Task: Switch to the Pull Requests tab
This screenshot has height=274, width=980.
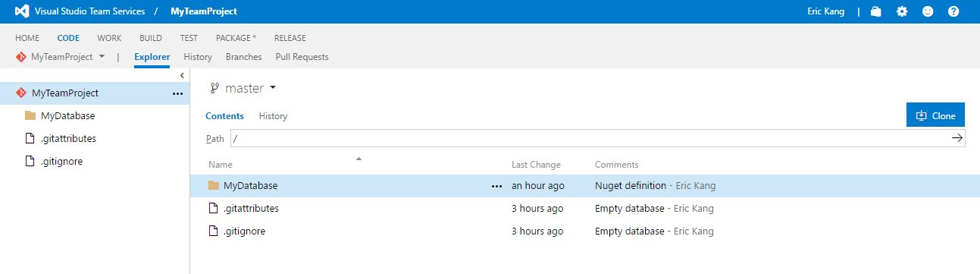Action: click(302, 57)
